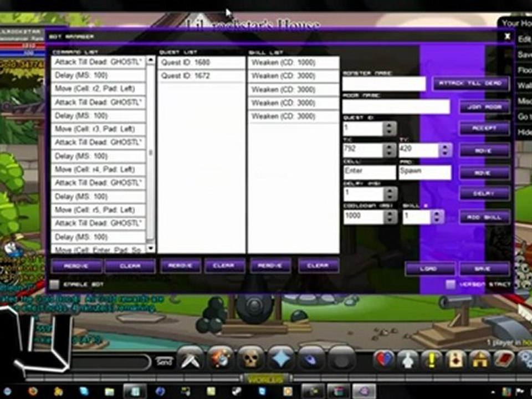Click the Delay button
Image resolution: width=532 pixels, height=399 pixels.
click(484, 193)
